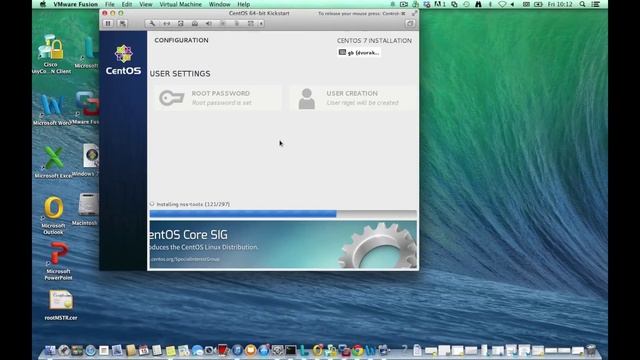
Task: Enter full screen using the title bar arrows
Action: [x=414, y=13]
